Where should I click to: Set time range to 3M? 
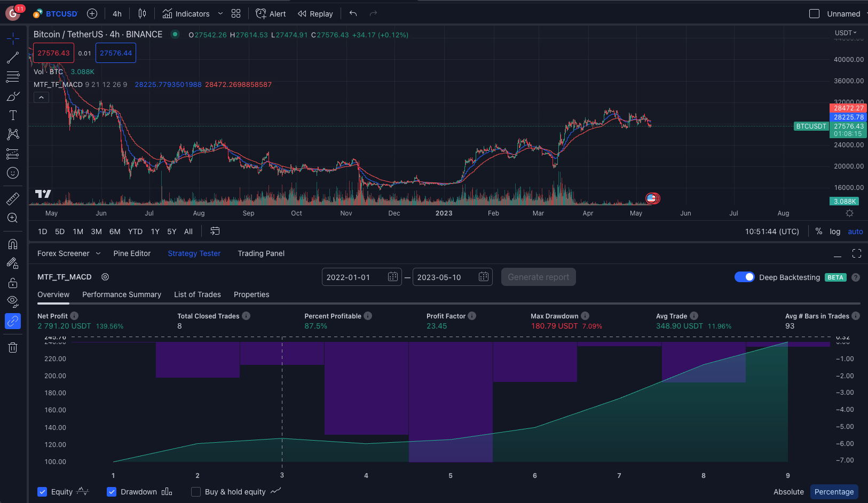(x=96, y=231)
